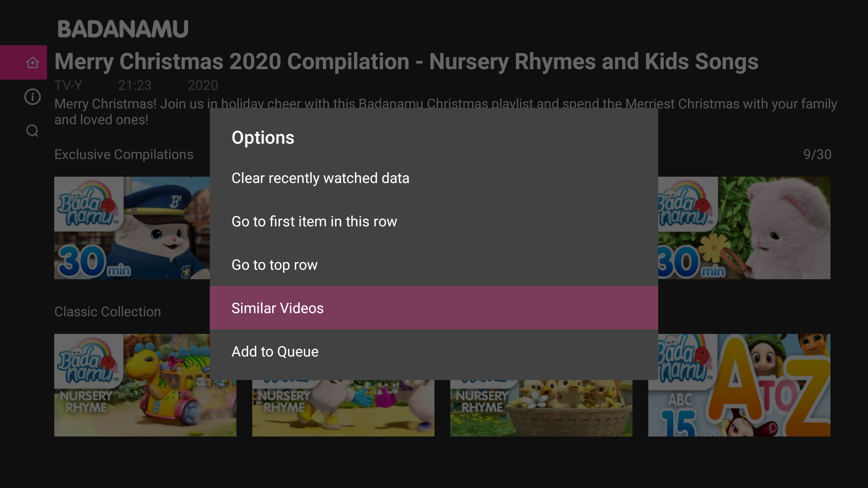Click the Merry Christmas 2020 Compilation title
The width and height of the screenshot is (868, 488).
tap(406, 62)
